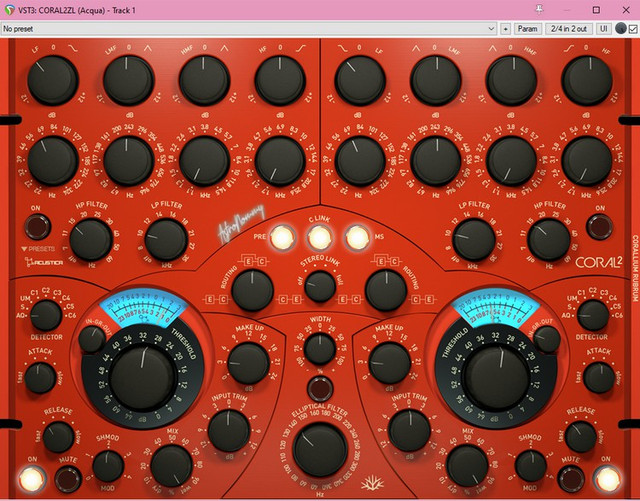The width and height of the screenshot is (640, 501).
Task: Toggle left compressor ON lamp
Action: click(x=32, y=479)
